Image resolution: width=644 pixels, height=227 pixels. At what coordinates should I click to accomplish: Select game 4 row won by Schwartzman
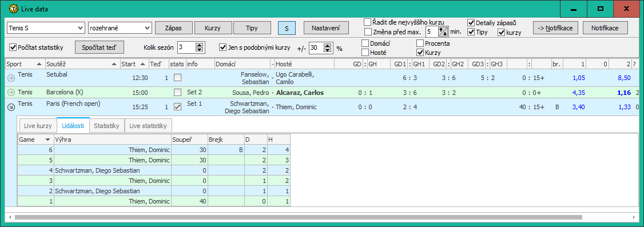154,170
